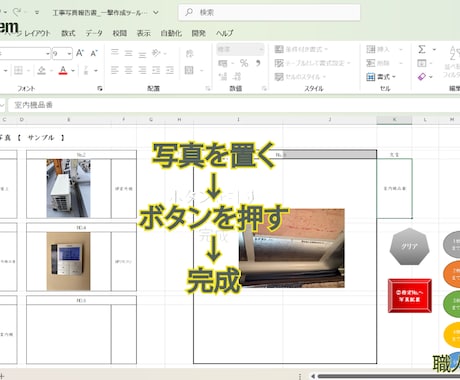
Task: Open font name dropdown
Action: tap(48, 53)
